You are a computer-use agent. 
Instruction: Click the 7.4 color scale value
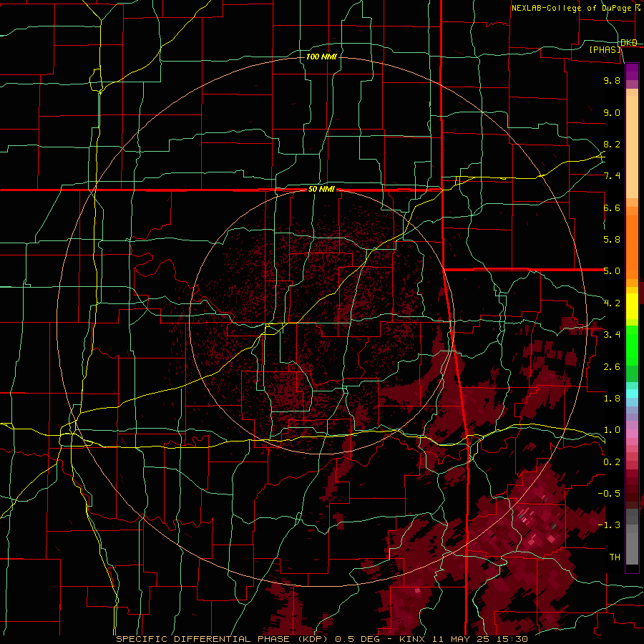point(612,176)
